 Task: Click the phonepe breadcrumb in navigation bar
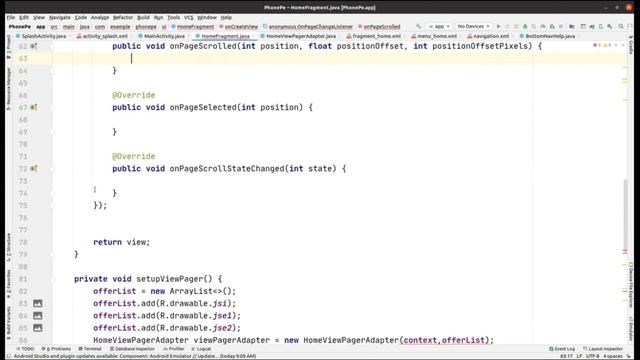click(x=146, y=27)
